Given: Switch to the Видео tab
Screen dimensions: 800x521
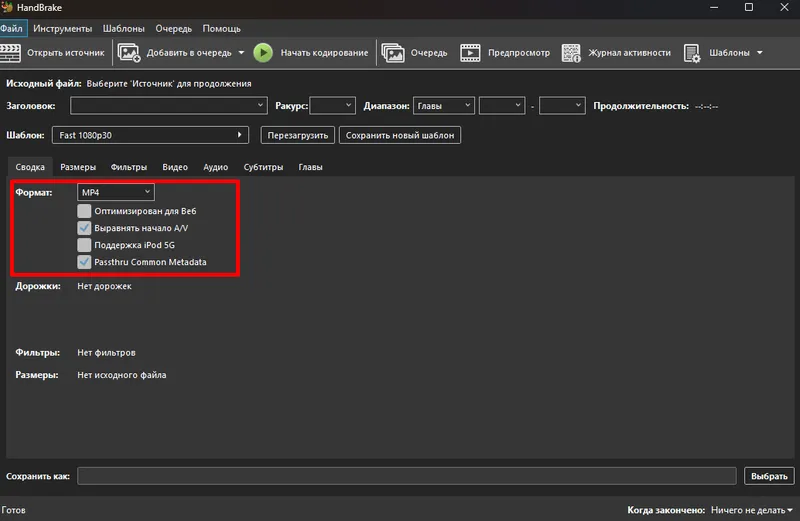Looking at the screenshot, I should (x=175, y=167).
